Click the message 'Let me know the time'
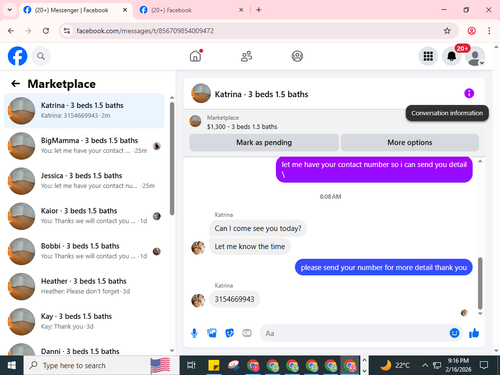This screenshot has height=375, width=500. pyautogui.click(x=250, y=247)
